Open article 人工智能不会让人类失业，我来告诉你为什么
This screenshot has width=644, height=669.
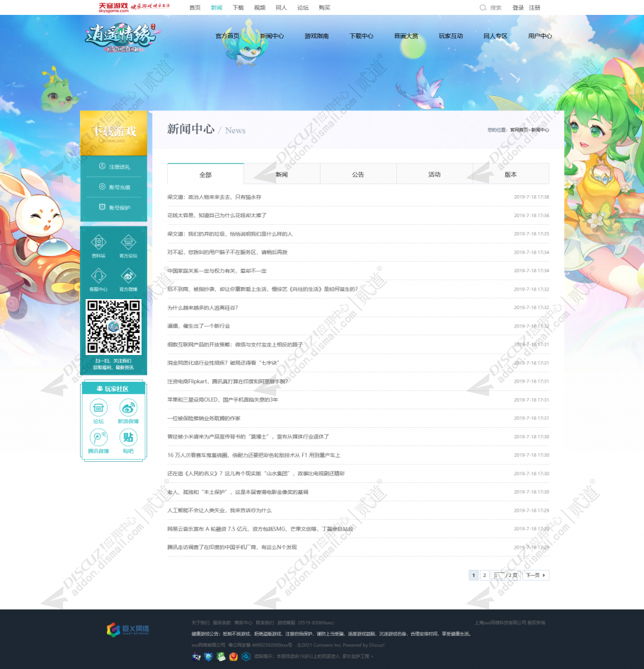(x=219, y=511)
